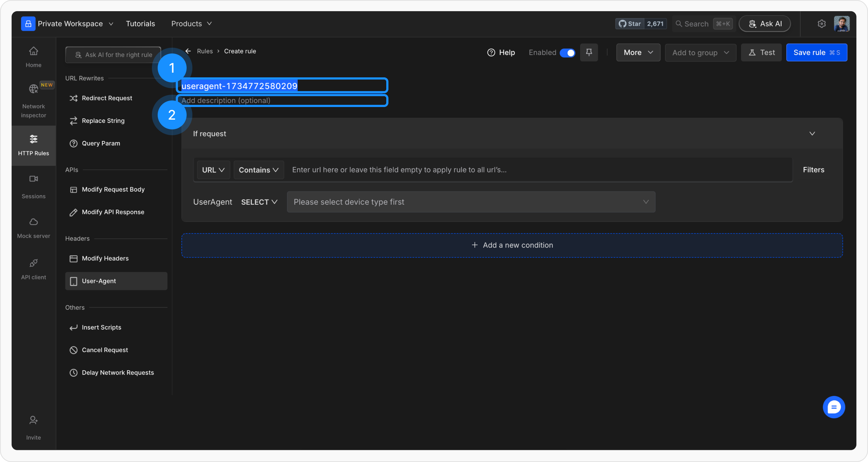Open the URL source dropdown
Screen dimensions: 868x462
tap(213, 170)
